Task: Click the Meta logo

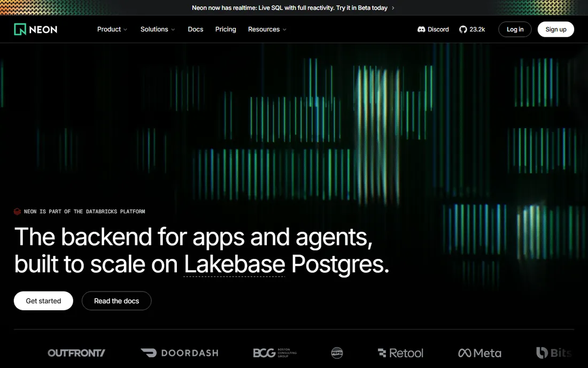Action: click(479, 353)
